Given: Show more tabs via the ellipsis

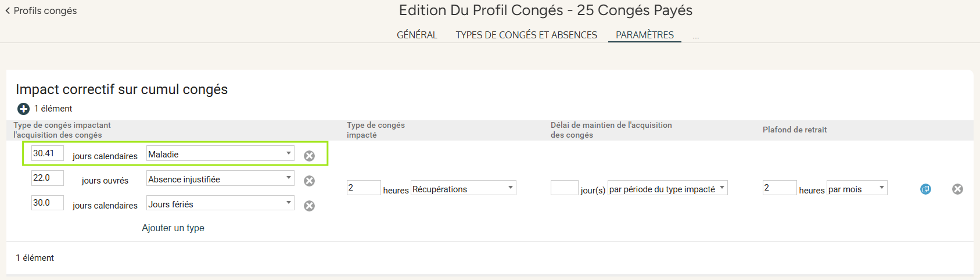Looking at the screenshot, I should pos(695,36).
